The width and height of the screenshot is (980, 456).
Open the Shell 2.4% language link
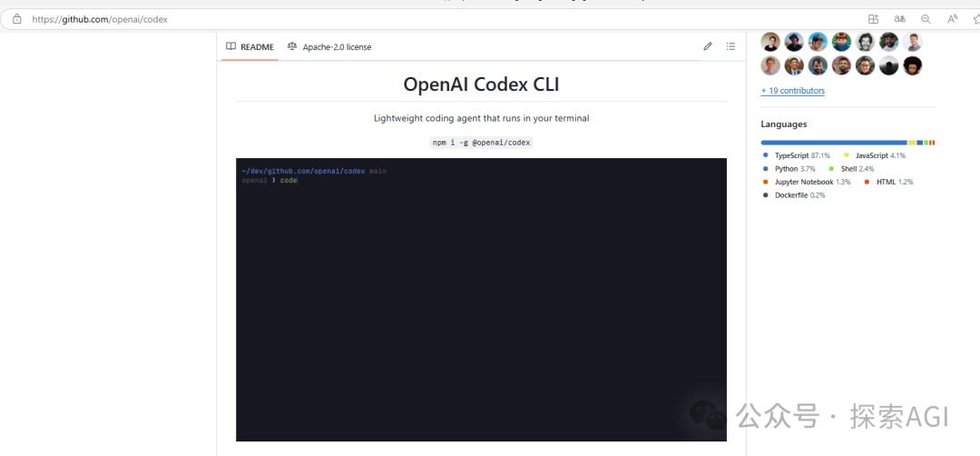(x=851, y=169)
